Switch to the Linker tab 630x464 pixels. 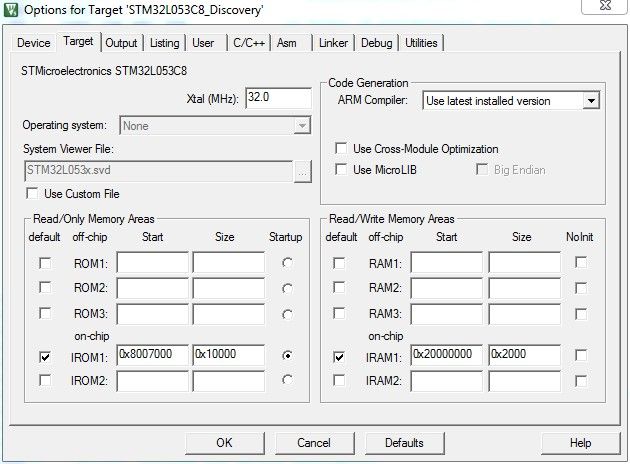click(x=333, y=43)
